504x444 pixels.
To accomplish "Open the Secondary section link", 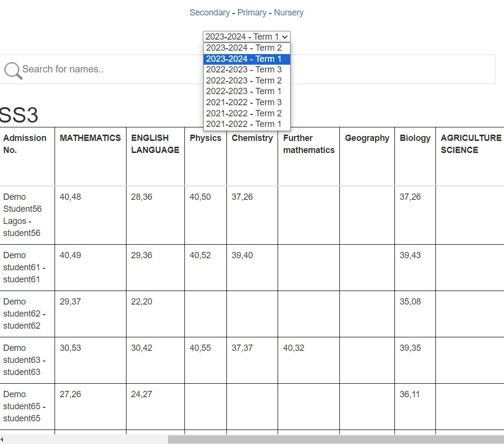I will point(210,13).
